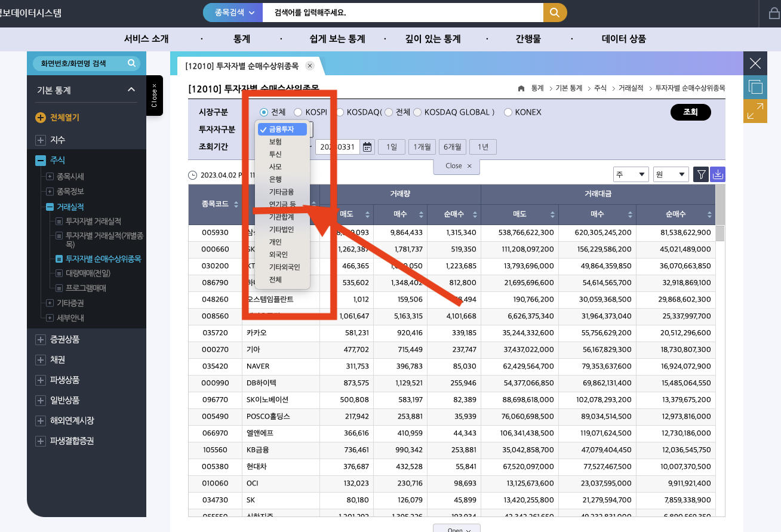781x532 pixels.
Task: Click the lock icon at top right
Action: pos(774,14)
